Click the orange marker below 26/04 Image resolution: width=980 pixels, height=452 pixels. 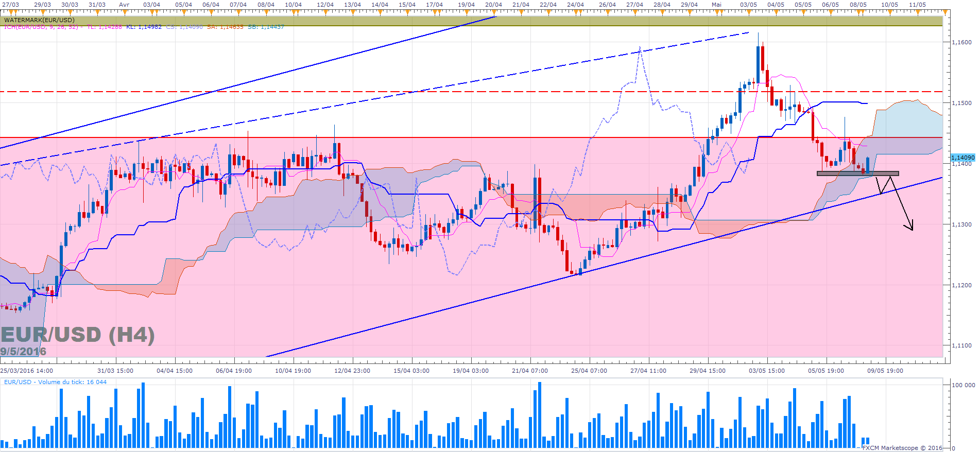(608, 11)
